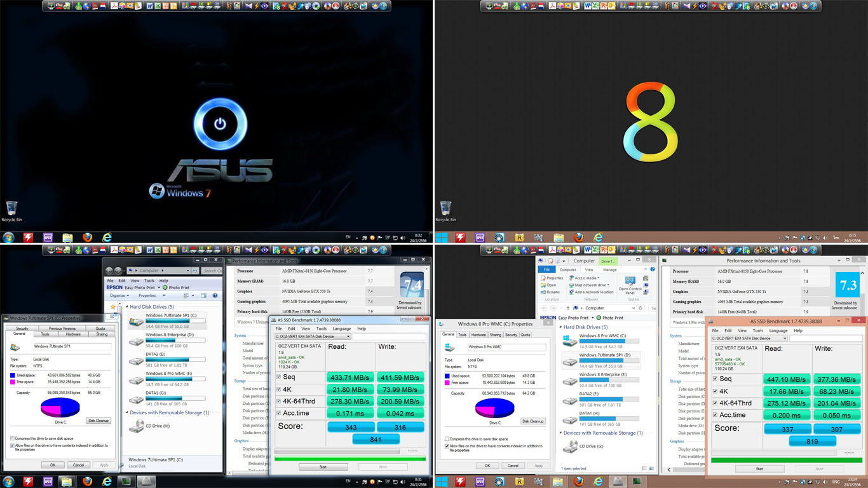Viewport: 868px width, 488px height.
Task: Open the Manage ribbon tab
Action: coord(610,269)
